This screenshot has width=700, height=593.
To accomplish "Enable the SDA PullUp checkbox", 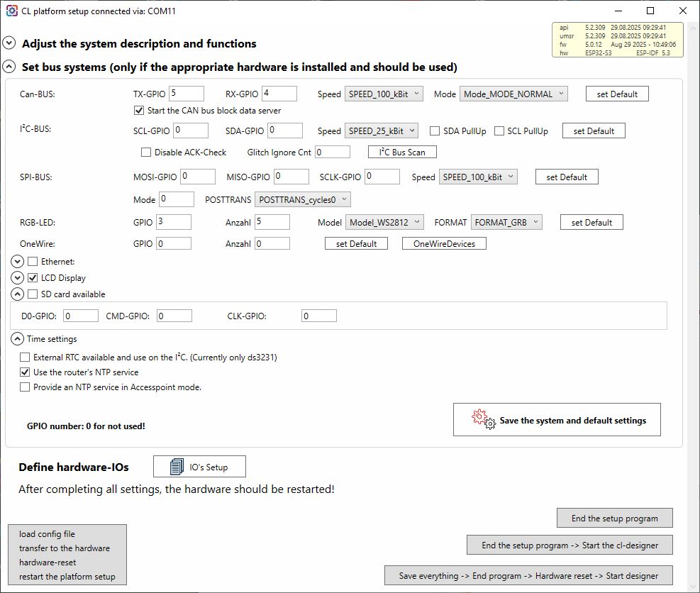I will click(x=435, y=131).
